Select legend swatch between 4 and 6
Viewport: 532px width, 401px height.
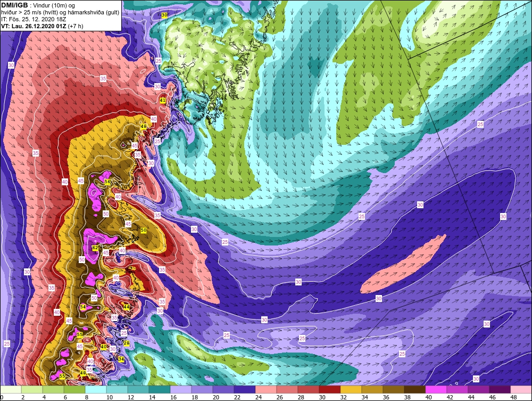click(53, 389)
